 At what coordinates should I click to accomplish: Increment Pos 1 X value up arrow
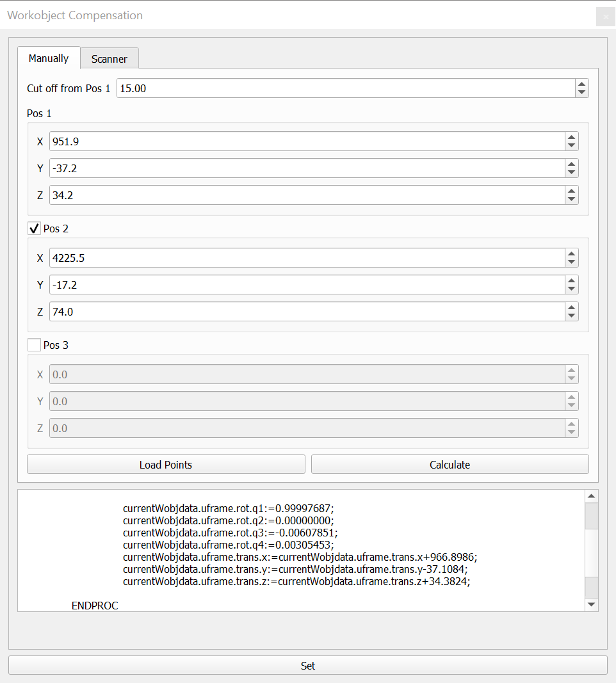pos(571,137)
